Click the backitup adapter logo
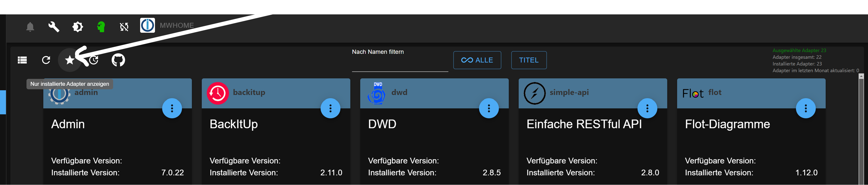868x185 pixels. coord(218,93)
